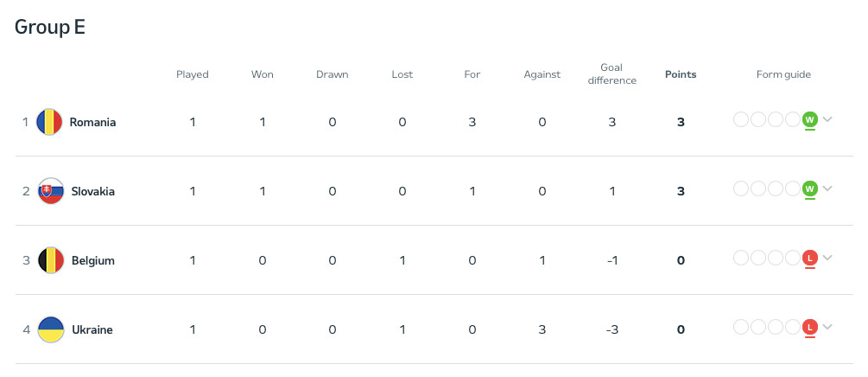
Task: Open the Belgium team link
Action: (92, 260)
